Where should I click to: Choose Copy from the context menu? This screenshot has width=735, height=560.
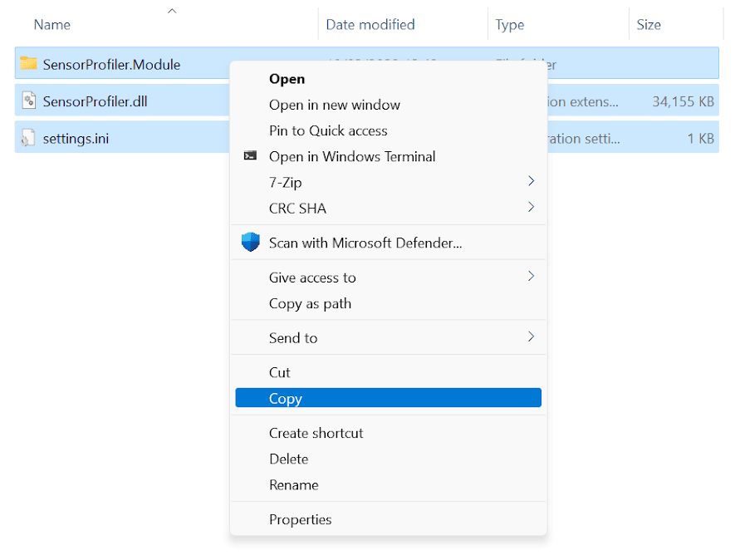click(286, 399)
